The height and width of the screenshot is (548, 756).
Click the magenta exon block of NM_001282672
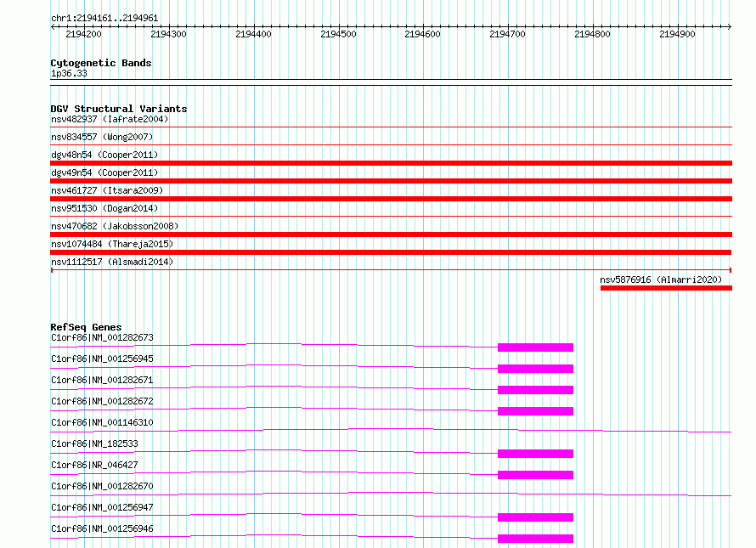[x=536, y=411]
